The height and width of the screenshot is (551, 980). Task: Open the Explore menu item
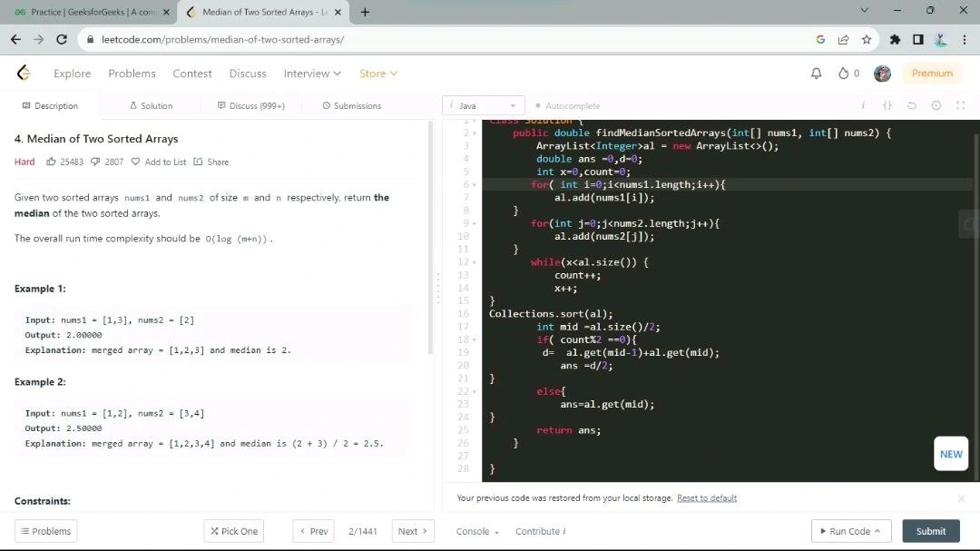coord(72,74)
